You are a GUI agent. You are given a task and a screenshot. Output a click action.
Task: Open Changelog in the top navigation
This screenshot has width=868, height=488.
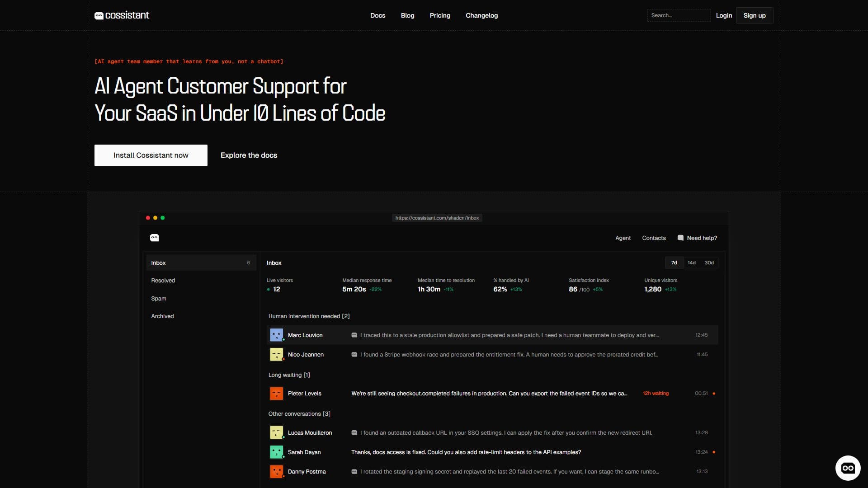tap(481, 15)
